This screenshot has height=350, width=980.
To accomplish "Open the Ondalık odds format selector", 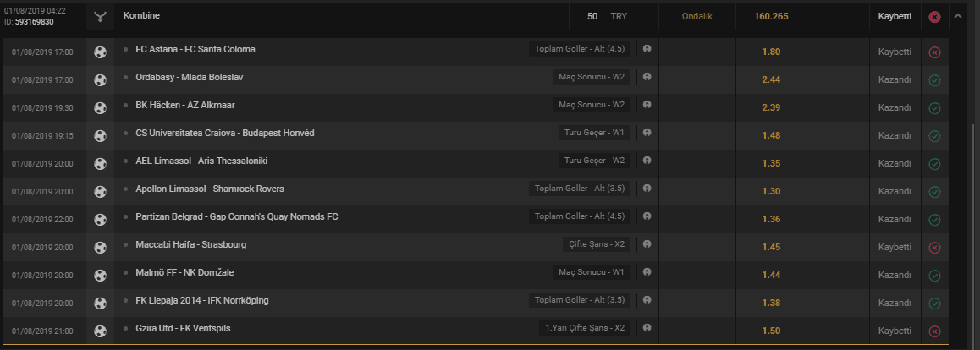I will 696,16.
